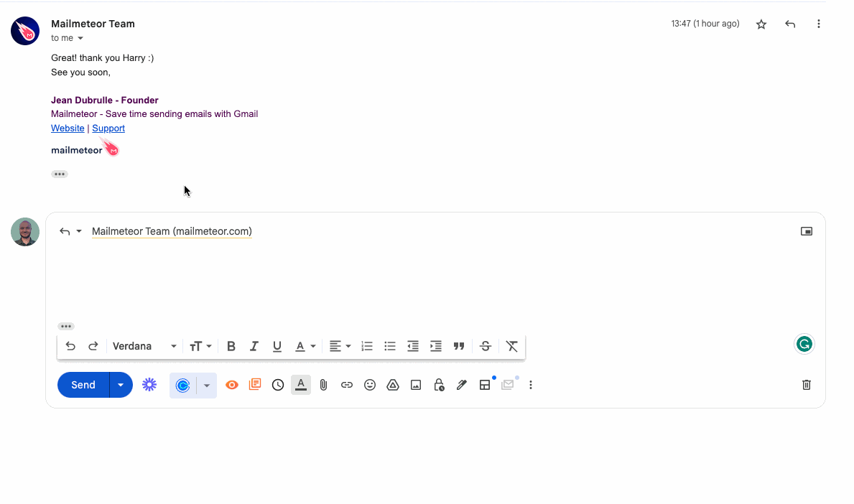This screenshot has height=504, width=854.
Task: Open the Verdana font dropdown
Action: (x=144, y=345)
